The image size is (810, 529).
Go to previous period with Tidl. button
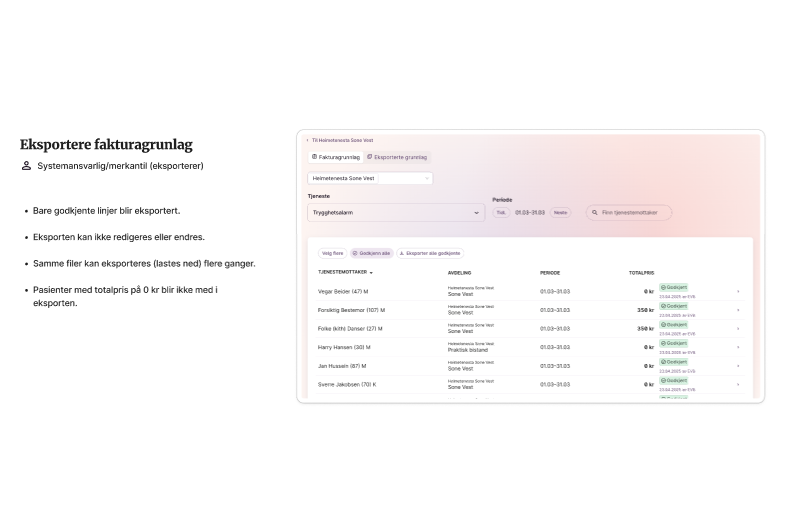[x=501, y=212]
